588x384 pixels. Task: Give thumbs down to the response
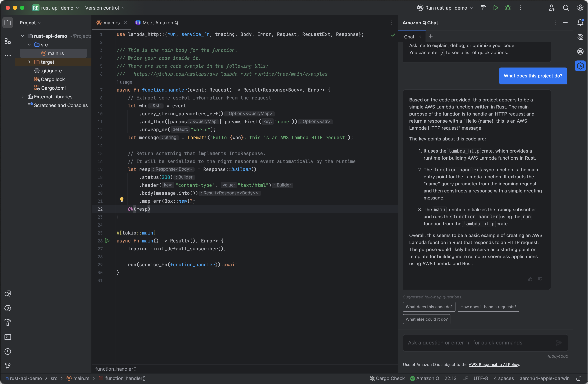(540, 279)
